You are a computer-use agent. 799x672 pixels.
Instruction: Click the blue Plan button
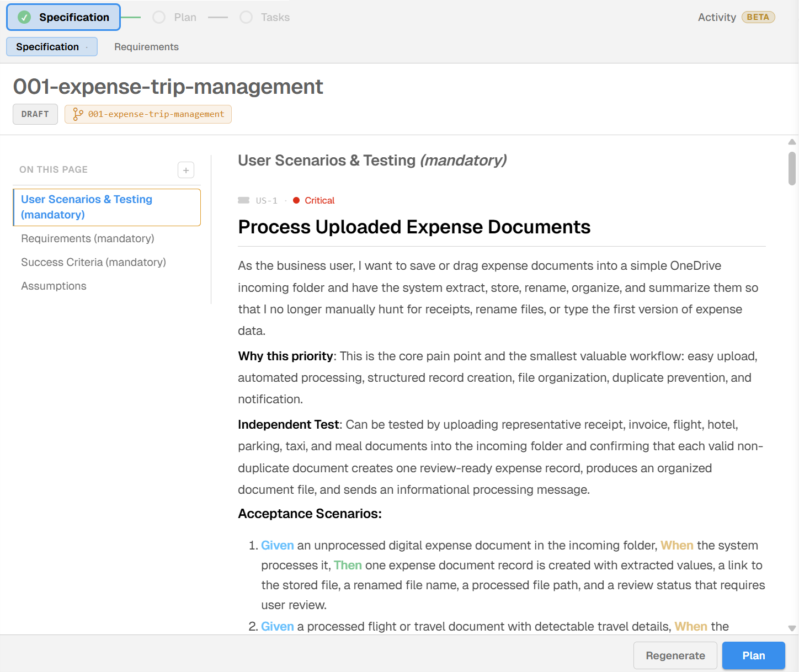pos(753,655)
